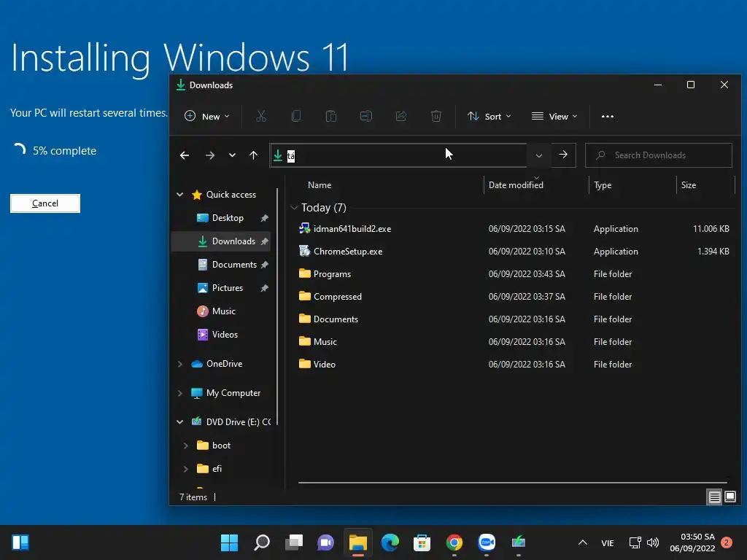Image resolution: width=747 pixels, height=560 pixels.
Task: Open the View dropdown menu
Action: click(554, 116)
